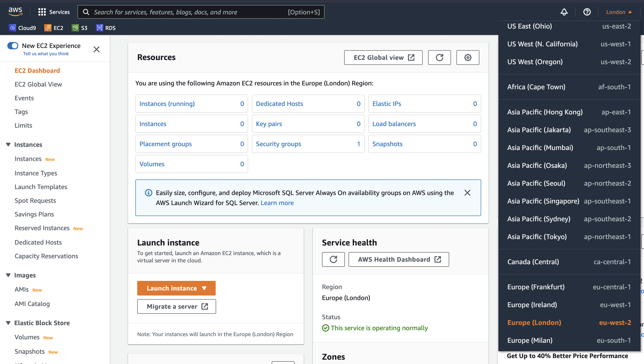Select Security groups resource link

[279, 144]
